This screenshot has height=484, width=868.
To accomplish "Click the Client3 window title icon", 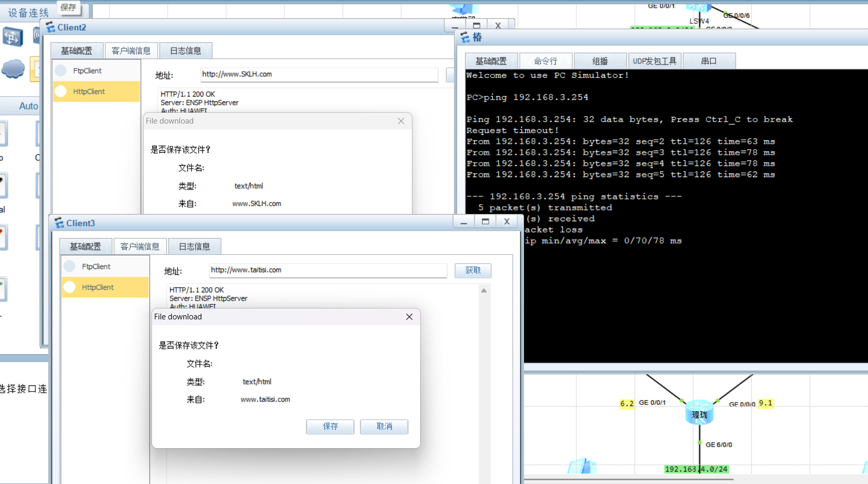I will [59, 223].
